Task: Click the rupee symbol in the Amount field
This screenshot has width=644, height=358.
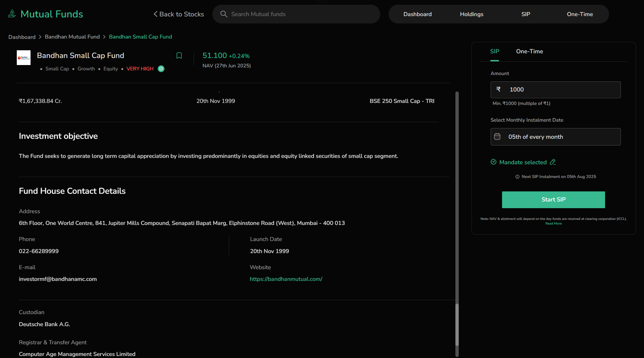Action: (x=498, y=89)
